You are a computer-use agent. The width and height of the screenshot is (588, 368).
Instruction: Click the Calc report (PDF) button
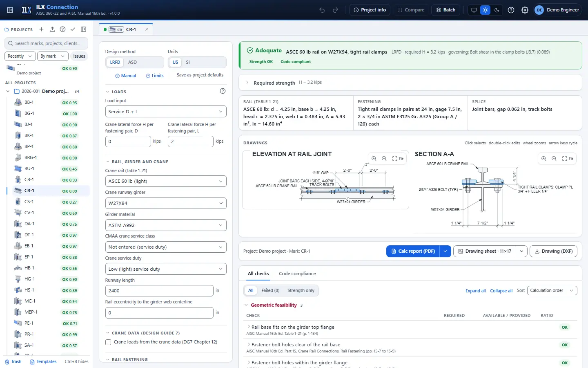click(x=413, y=251)
